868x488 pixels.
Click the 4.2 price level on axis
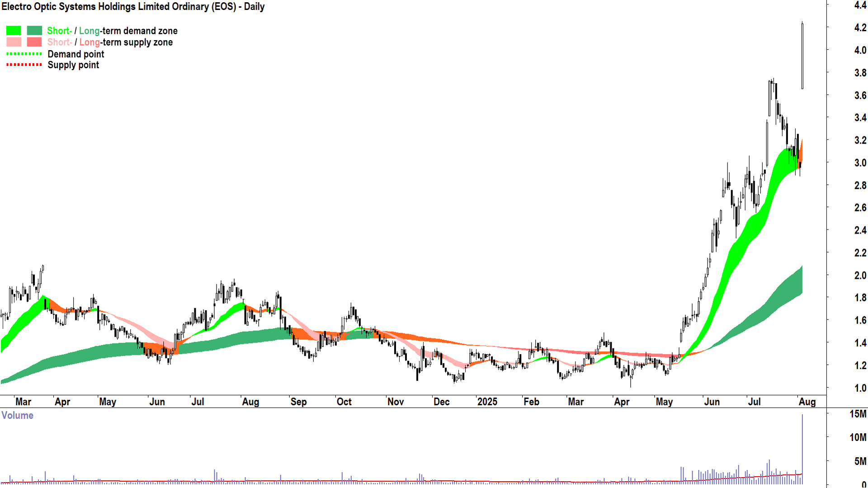(860, 28)
